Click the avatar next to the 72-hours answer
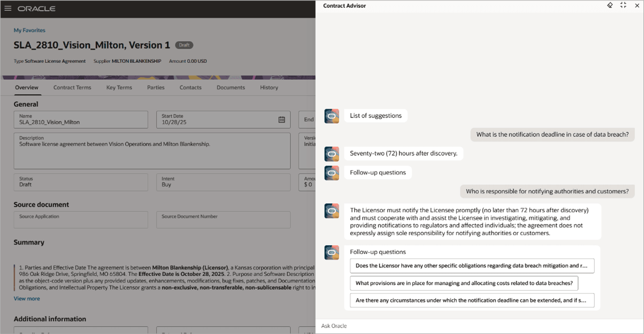 (332, 153)
